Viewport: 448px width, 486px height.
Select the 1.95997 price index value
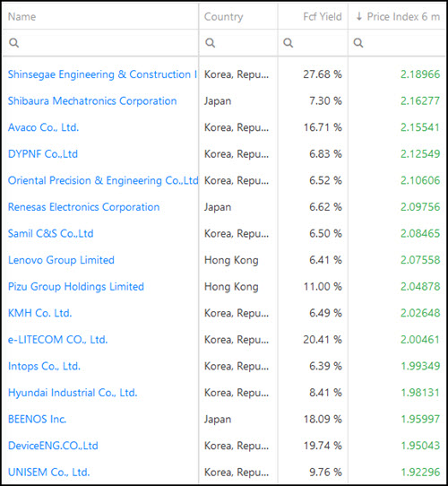tap(420, 420)
